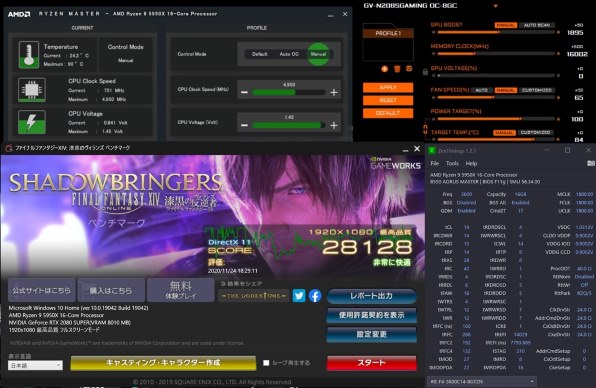
Task: Click the red Start benchmark button
Action: coord(371,363)
